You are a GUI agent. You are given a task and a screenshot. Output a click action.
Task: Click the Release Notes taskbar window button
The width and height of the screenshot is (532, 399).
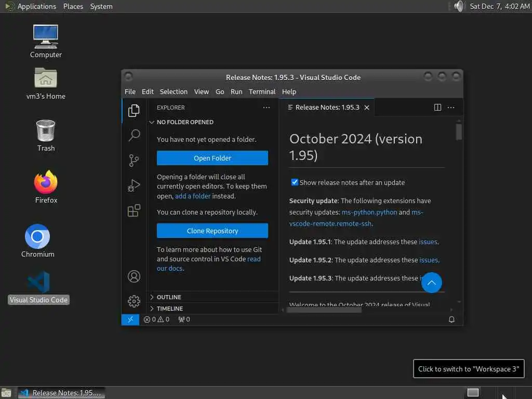click(61, 393)
